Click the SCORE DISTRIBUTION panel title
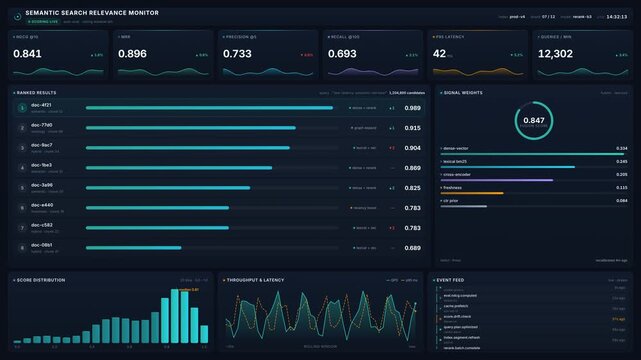The image size is (641, 360). tap(41, 280)
